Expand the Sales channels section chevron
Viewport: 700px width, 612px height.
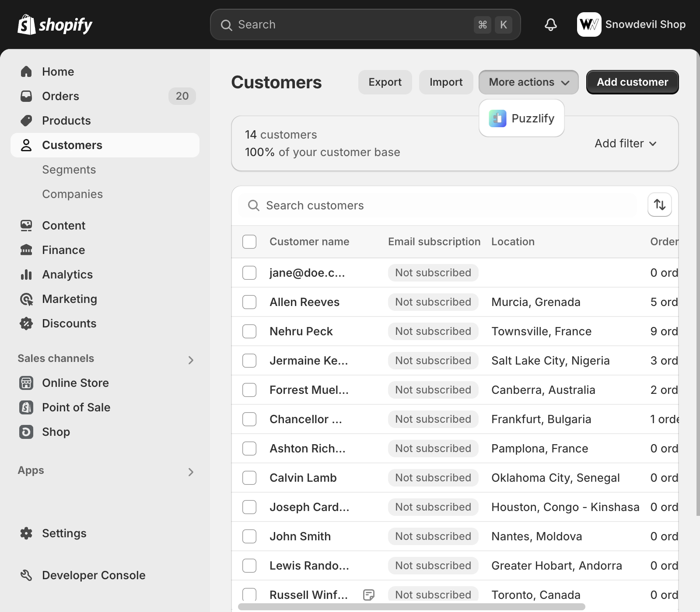coord(191,360)
